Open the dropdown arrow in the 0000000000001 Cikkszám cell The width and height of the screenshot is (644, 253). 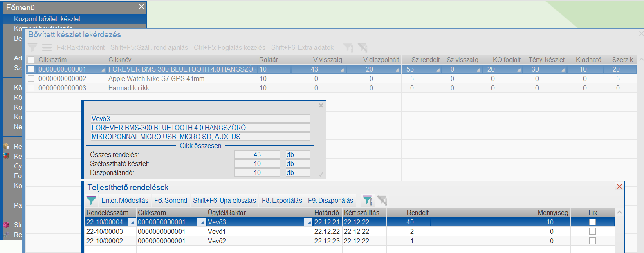[103, 70]
